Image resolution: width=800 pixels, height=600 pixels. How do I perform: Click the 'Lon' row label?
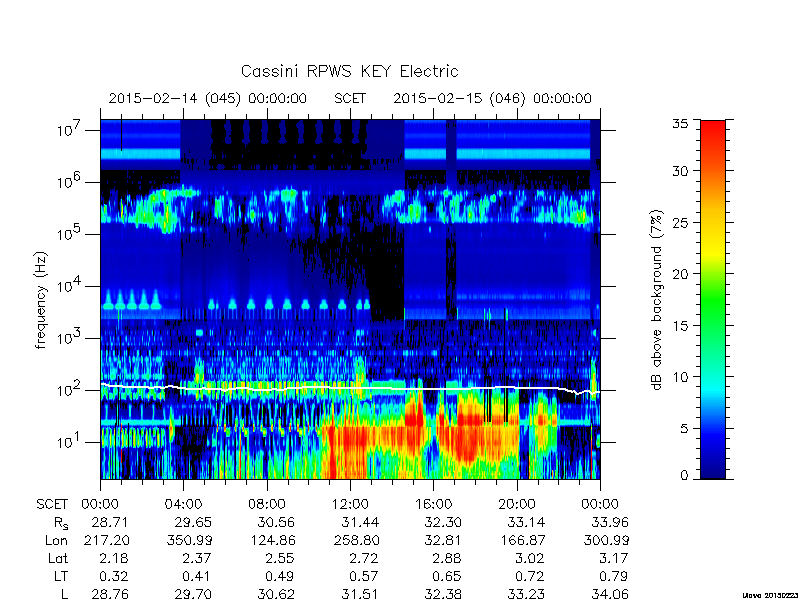(x=56, y=540)
